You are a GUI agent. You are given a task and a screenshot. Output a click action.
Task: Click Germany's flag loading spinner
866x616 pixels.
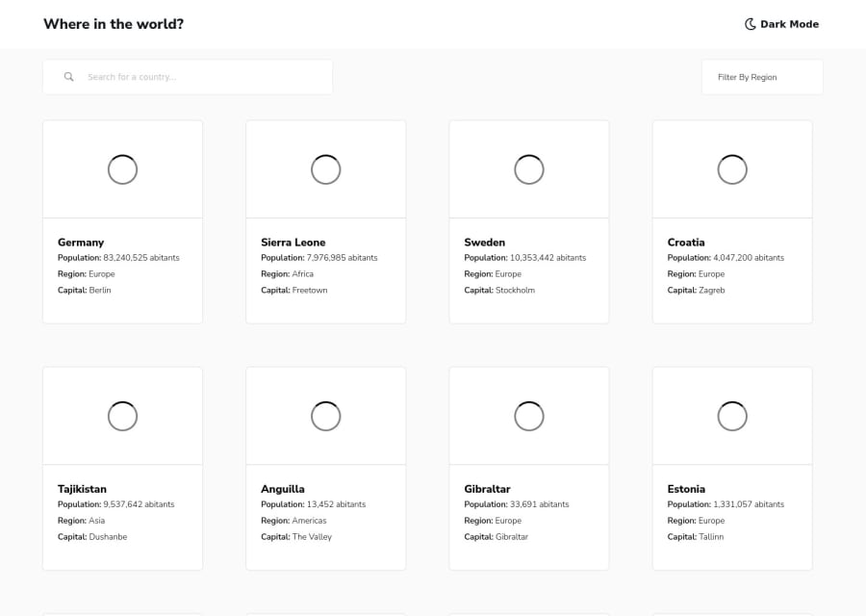pos(122,169)
